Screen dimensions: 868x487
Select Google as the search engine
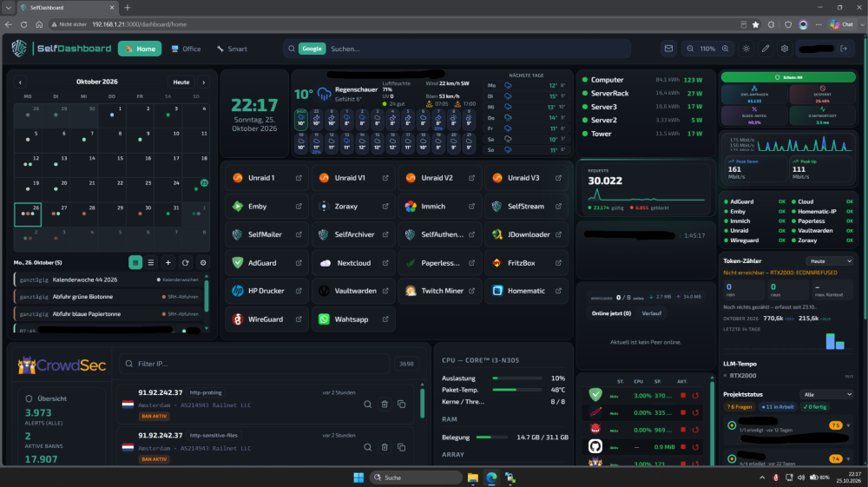[x=312, y=49]
